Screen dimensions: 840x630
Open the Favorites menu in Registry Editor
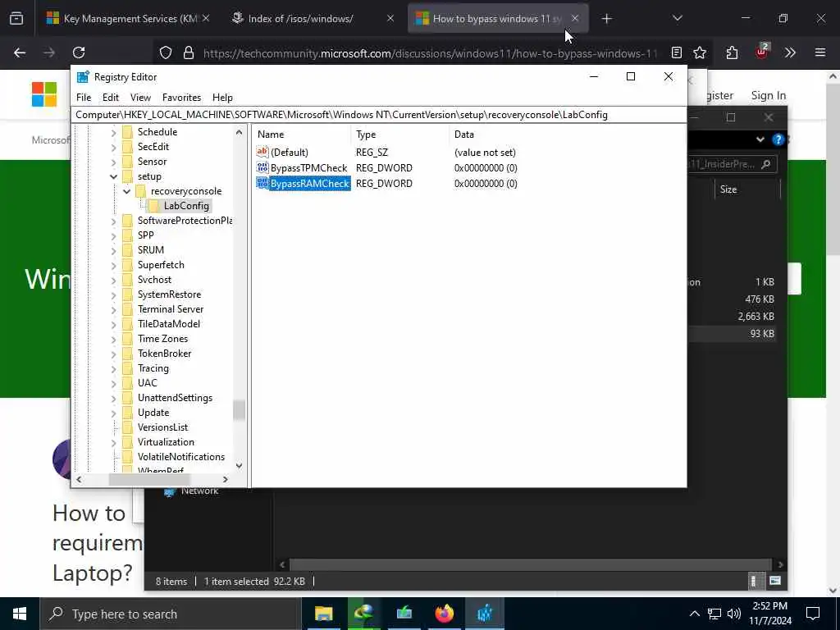click(181, 98)
